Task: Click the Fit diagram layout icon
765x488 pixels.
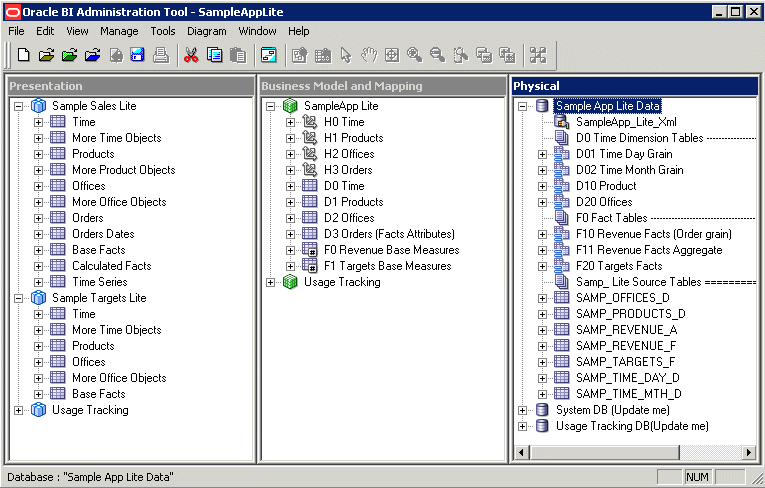Action: (538, 55)
